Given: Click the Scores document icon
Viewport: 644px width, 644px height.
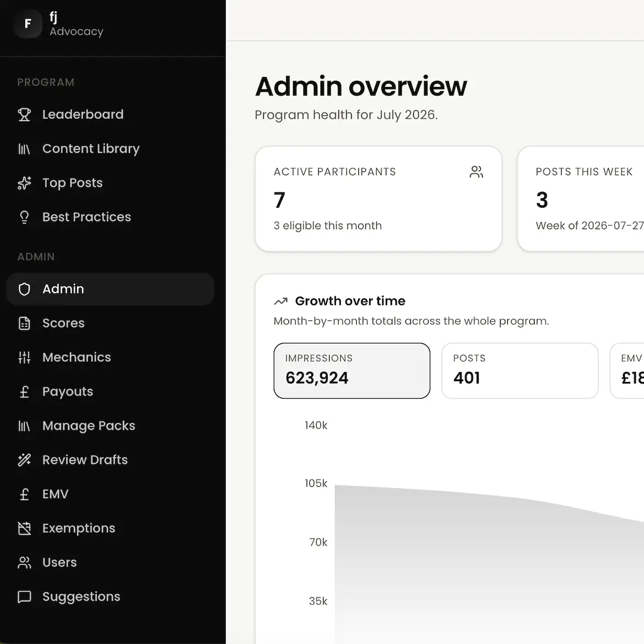Looking at the screenshot, I should [24, 323].
